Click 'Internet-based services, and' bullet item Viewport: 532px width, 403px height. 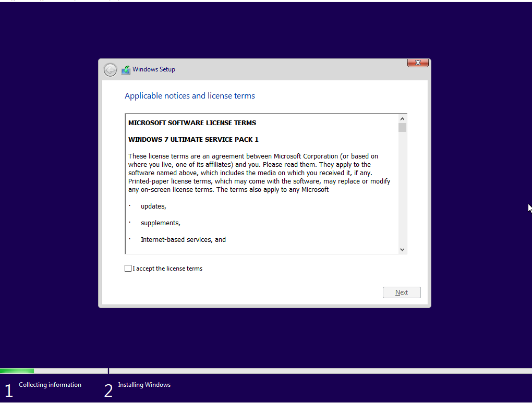[x=183, y=239]
